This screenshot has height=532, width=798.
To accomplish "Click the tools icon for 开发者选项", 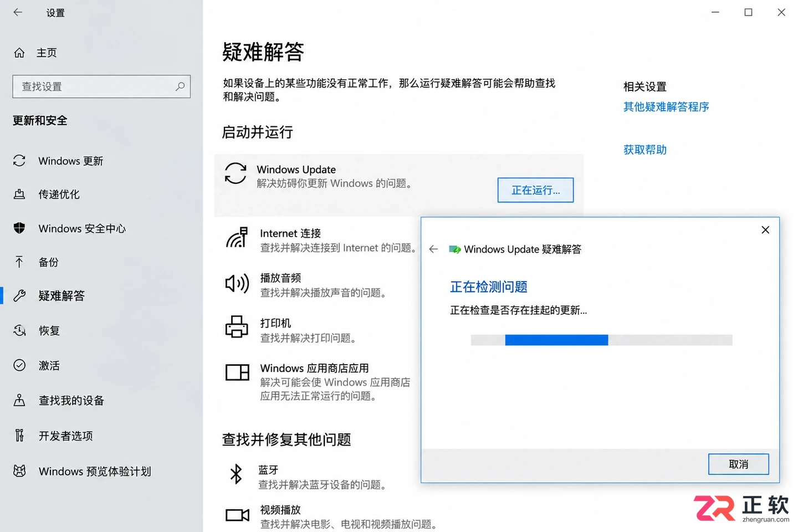I will tap(19, 436).
